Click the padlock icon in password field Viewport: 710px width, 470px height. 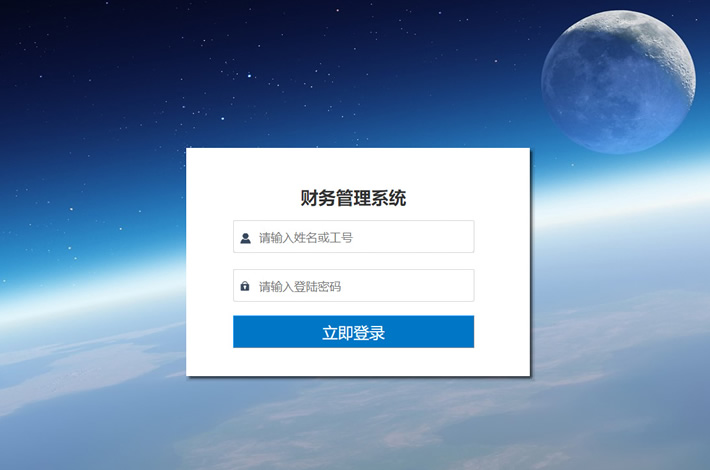point(245,286)
